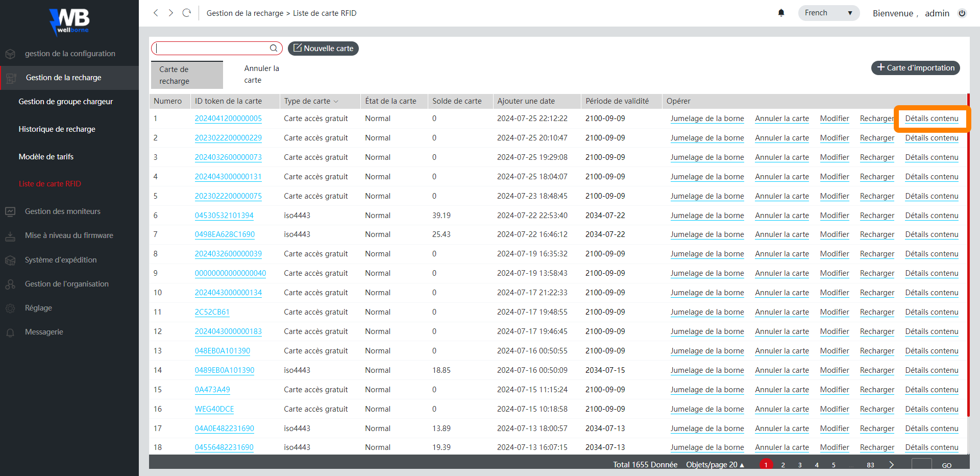Screen dimensions: 980x476
Task: Switch to Carte de recharge tab
Action: [x=187, y=75]
